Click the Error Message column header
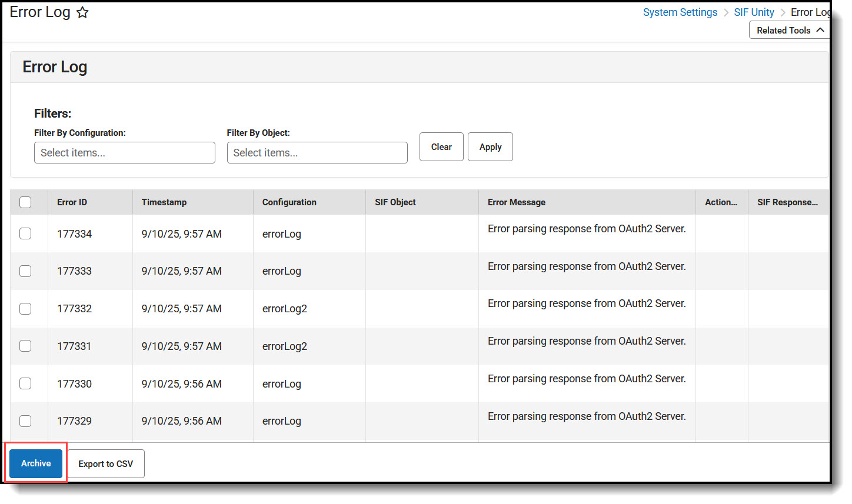 516,202
